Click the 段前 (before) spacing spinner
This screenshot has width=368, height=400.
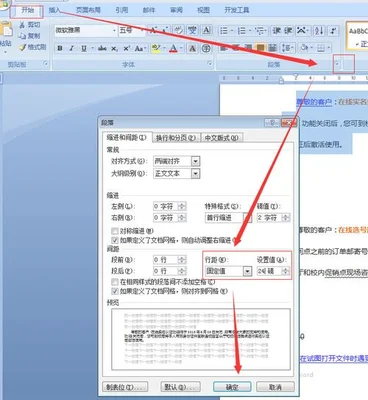[x=182, y=260]
